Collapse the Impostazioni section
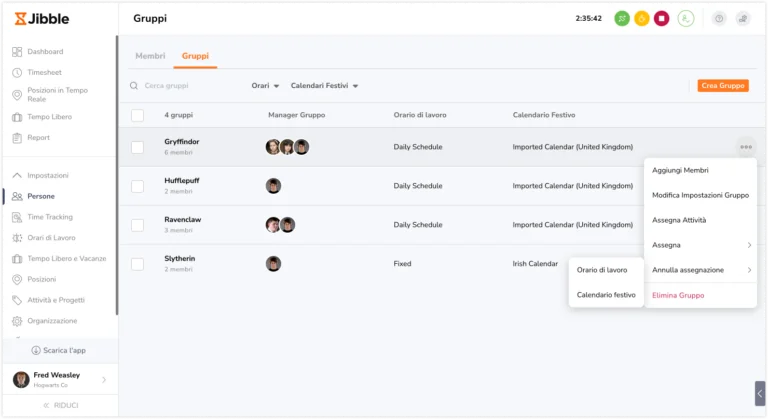 coord(17,175)
